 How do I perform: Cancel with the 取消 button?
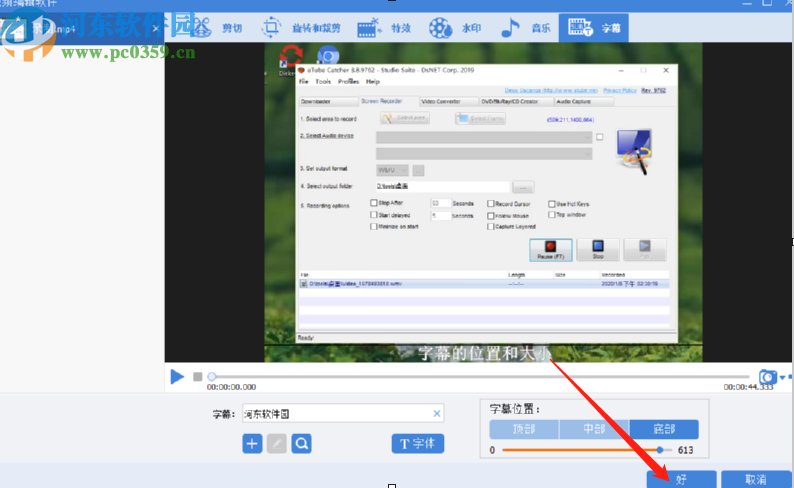point(756,479)
